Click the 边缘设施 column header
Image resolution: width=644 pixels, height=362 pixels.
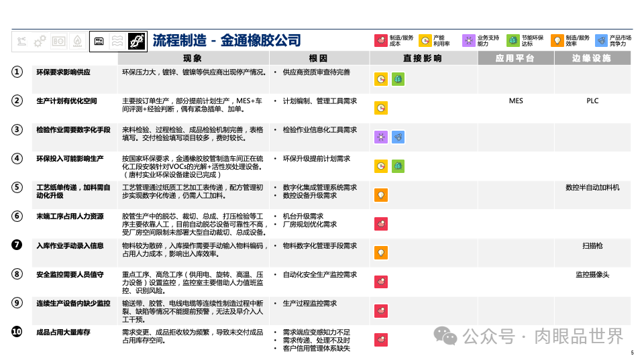coord(592,58)
